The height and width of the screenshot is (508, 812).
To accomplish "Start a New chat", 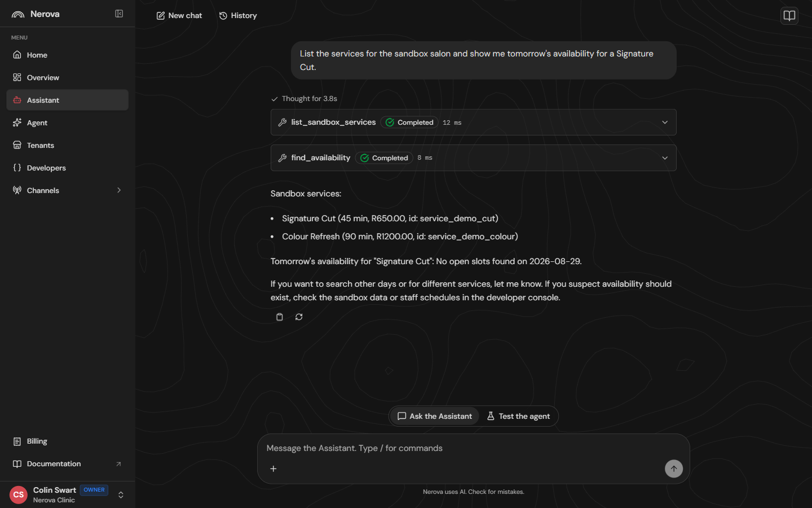I will click(x=179, y=16).
